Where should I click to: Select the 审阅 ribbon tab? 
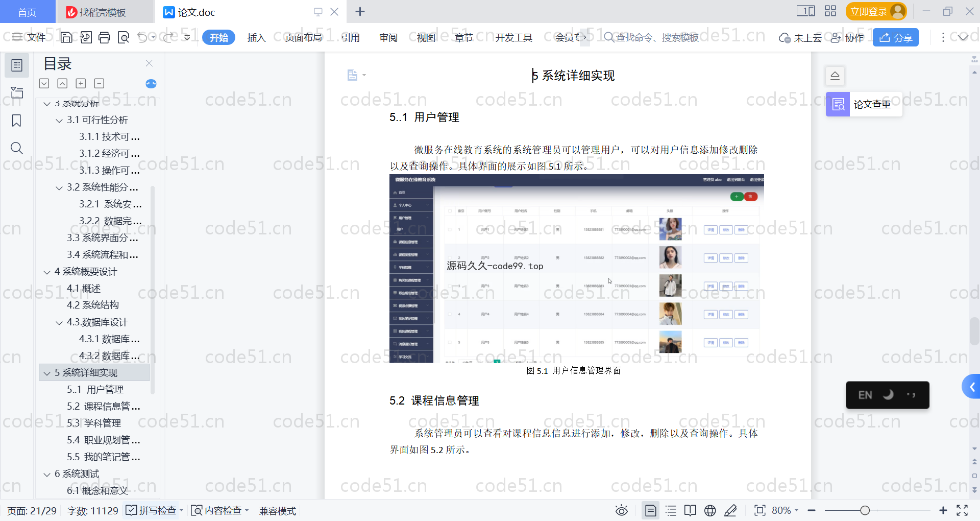tap(388, 37)
